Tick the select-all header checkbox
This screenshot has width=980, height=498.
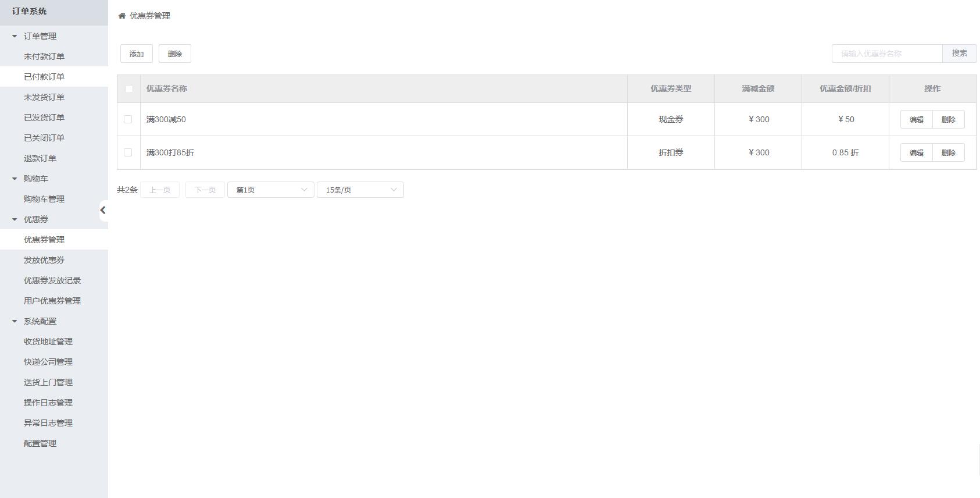pos(128,89)
